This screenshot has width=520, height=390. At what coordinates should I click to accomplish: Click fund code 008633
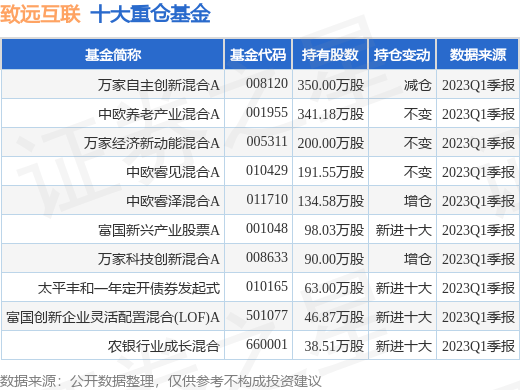tap(267, 258)
